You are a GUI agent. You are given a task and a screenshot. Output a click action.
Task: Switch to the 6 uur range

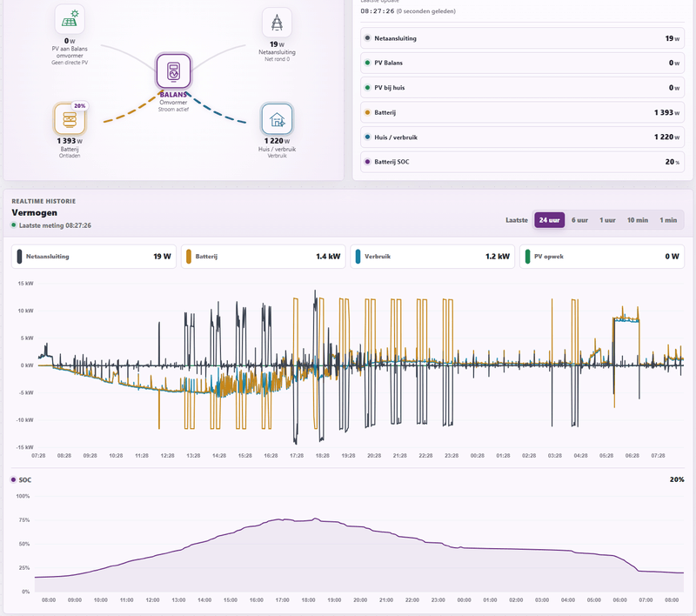coord(579,220)
